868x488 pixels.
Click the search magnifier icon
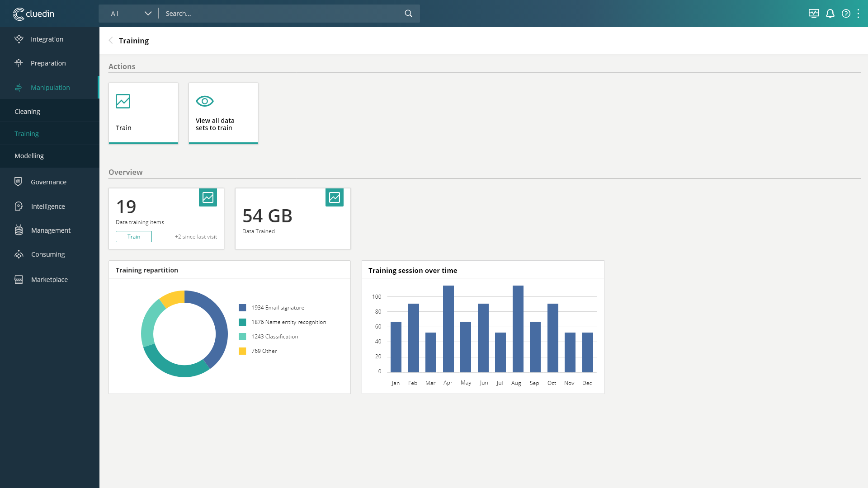coord(408,14)
